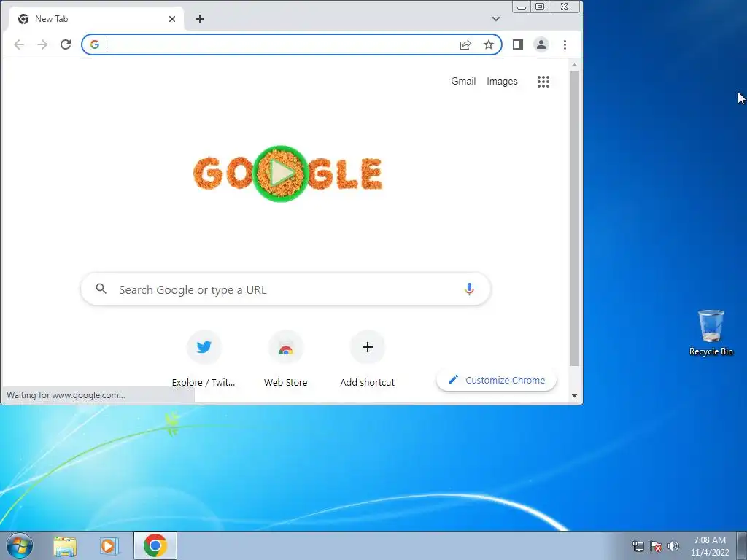Go back using the browser back arrow

(x=19, y=44)
